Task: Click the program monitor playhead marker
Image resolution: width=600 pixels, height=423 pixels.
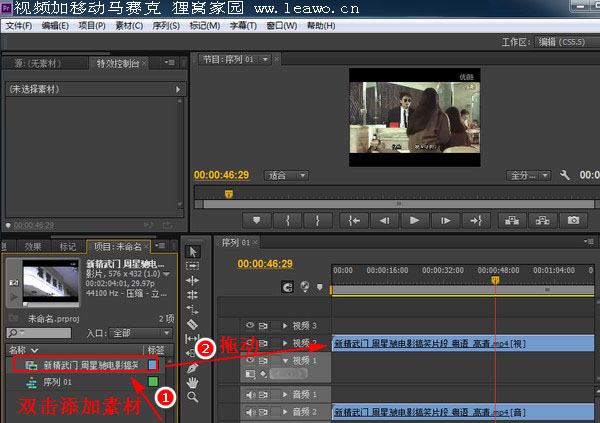Action: pyautogui.click(x=228, y=194)
